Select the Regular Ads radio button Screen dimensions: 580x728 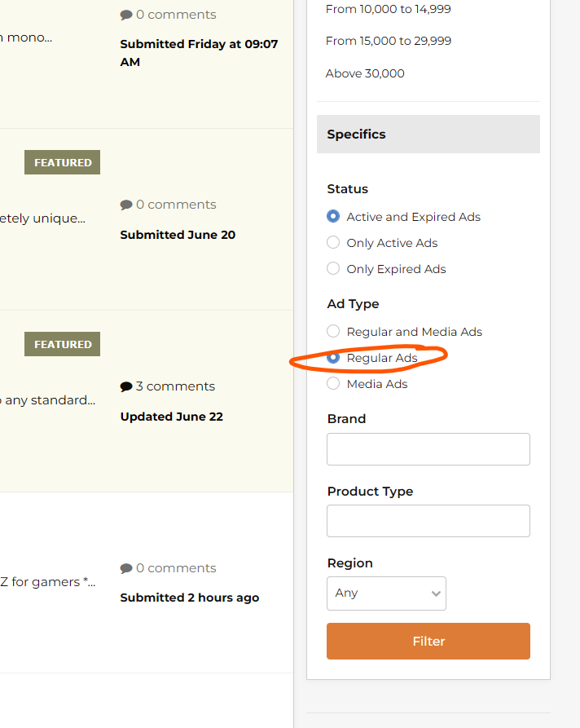[x=333, y=358]
